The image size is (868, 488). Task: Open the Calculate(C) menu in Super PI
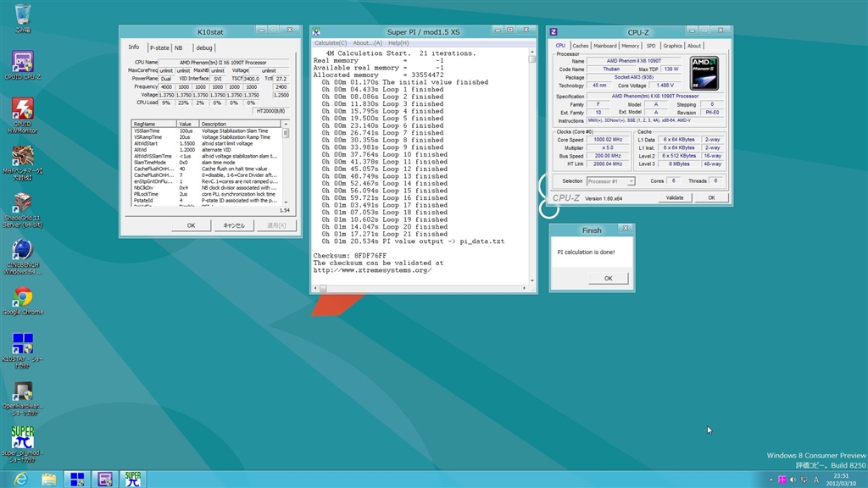[x=331, y=42]
